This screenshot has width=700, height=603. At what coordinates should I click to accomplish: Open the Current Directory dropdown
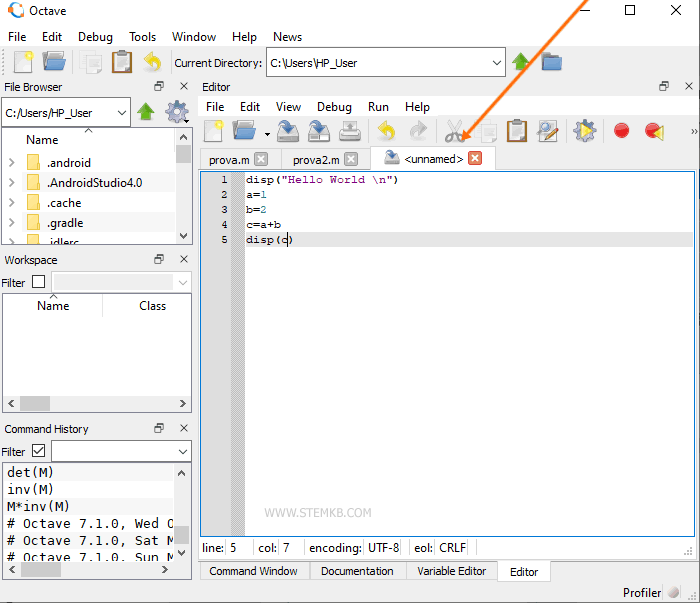coord(497,63)
